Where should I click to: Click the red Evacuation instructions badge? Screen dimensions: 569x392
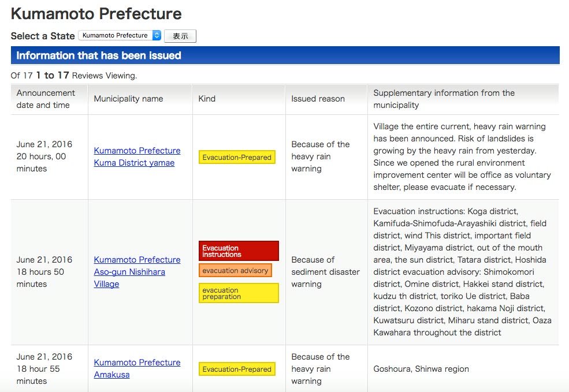[239, 251]
